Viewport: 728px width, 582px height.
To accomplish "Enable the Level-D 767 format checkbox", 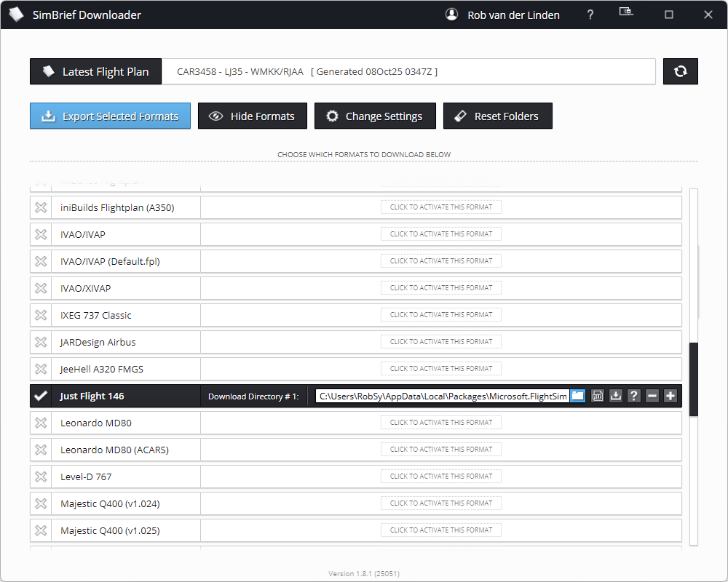I will pyautogui.click(x=41, y=477).
